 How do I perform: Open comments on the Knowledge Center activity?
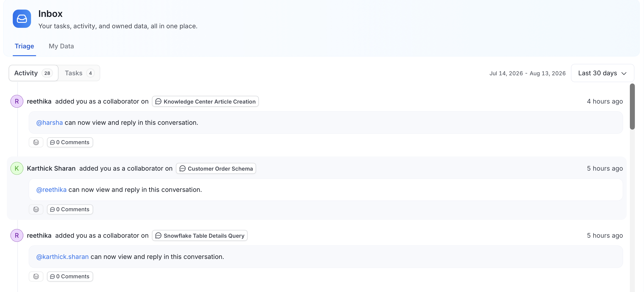[x=70, y=142]
